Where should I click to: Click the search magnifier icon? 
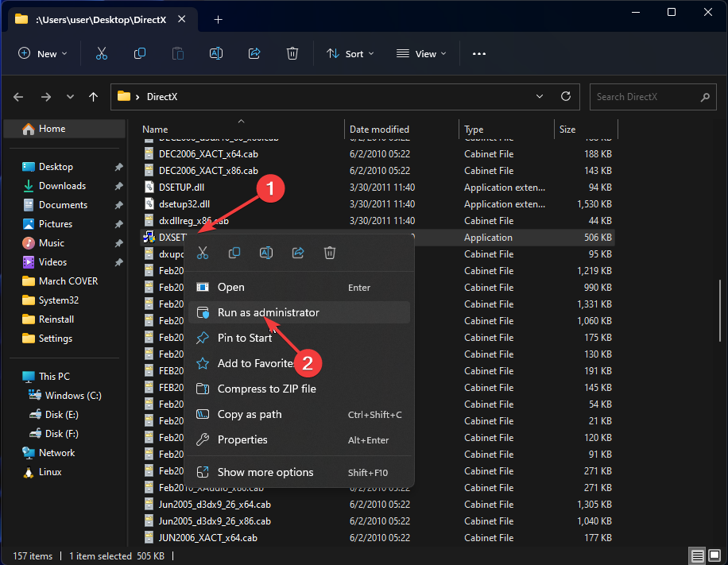click(705, 97)
